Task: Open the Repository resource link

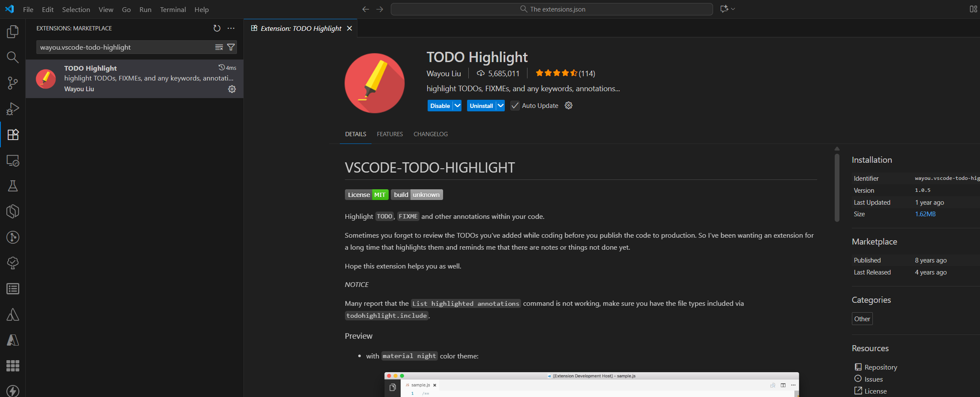Action: 881,367
